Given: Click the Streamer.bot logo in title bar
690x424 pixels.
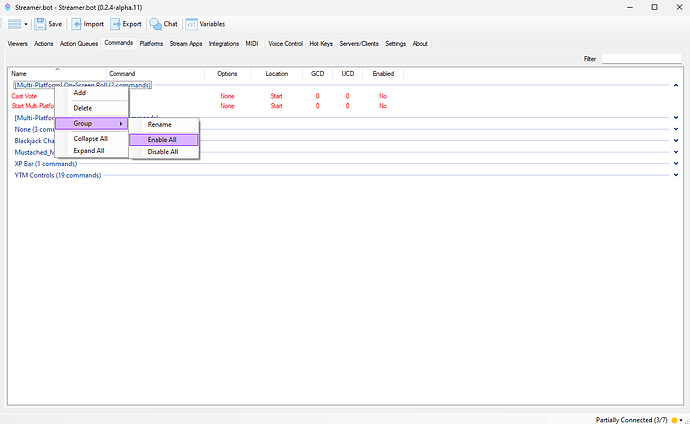Looking at the screenshot, I should click(x=8, y=6).
